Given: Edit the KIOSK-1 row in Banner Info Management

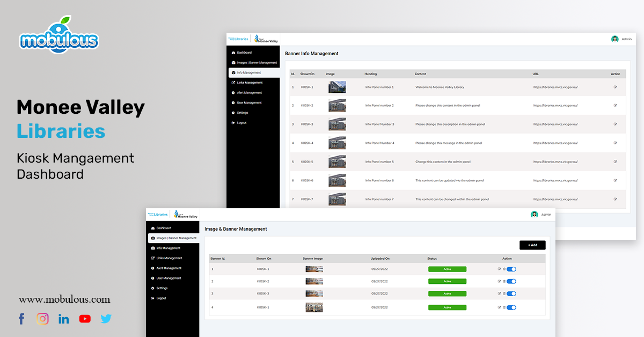Looking at the screenshot, I should (615, 87).
